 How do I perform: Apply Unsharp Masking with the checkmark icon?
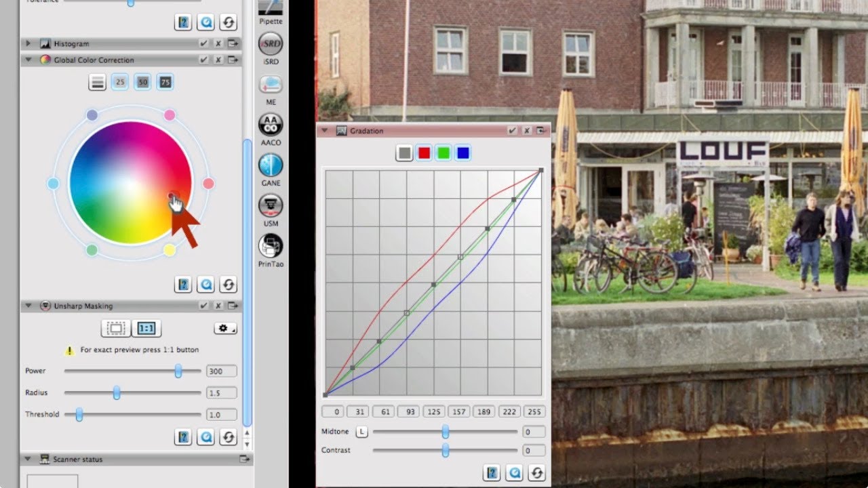click(203, 306)
